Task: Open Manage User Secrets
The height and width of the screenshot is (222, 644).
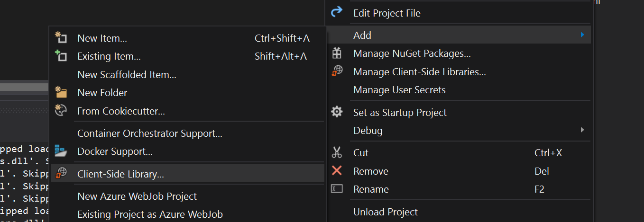Action: 399,89
